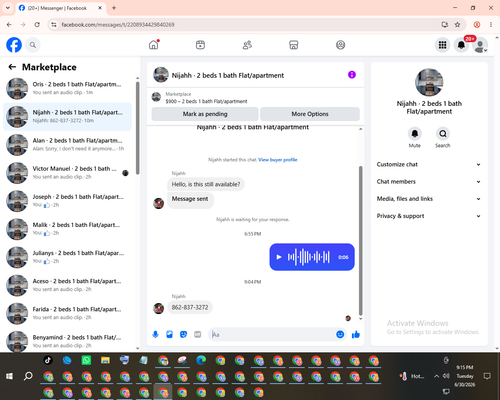The image size is (500, 400).
Task: Open the Groups profile-circle icon
Action: pos(340,45)
